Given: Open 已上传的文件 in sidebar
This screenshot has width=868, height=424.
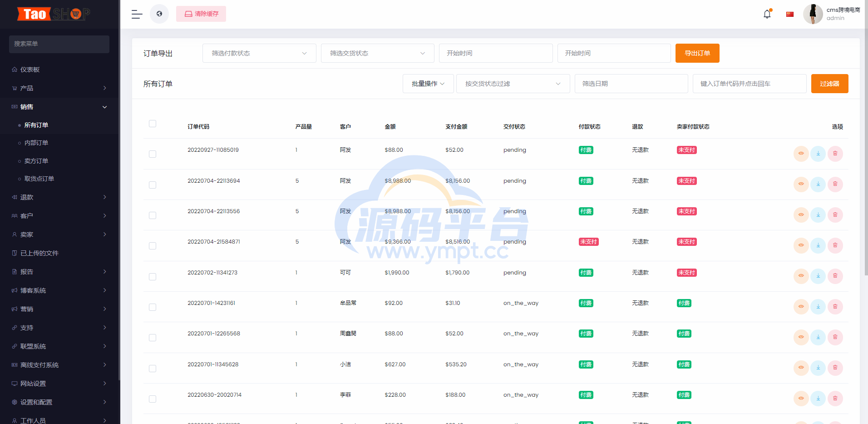Looking at the screenshot, I should pos(59,253).
